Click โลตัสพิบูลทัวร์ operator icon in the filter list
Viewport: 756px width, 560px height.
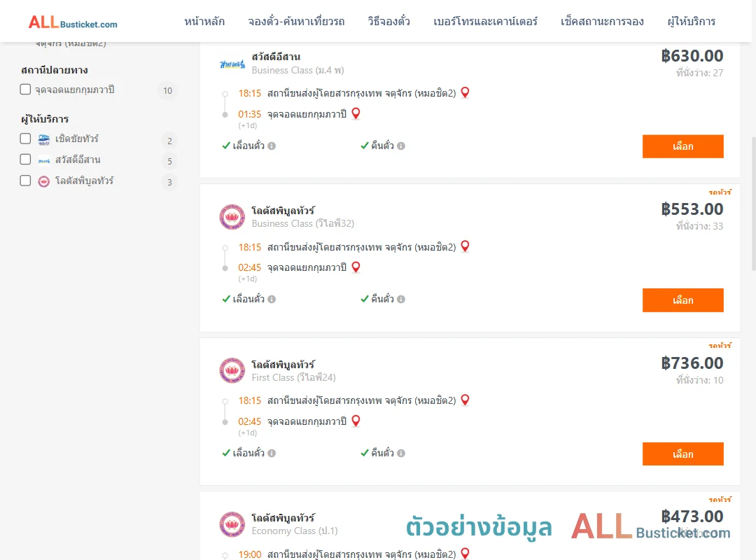click(x=44, y=181)
